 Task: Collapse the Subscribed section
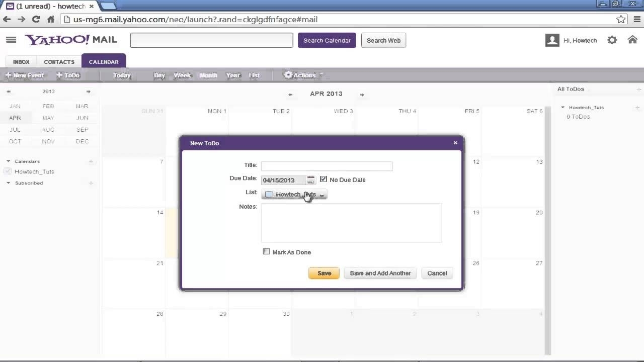[x=8, y=183]
